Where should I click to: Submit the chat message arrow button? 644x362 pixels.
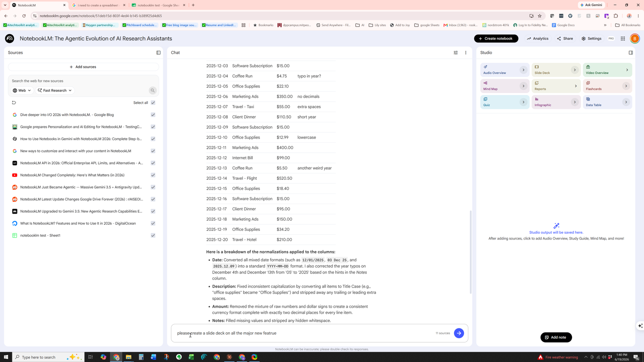point(459,333)
